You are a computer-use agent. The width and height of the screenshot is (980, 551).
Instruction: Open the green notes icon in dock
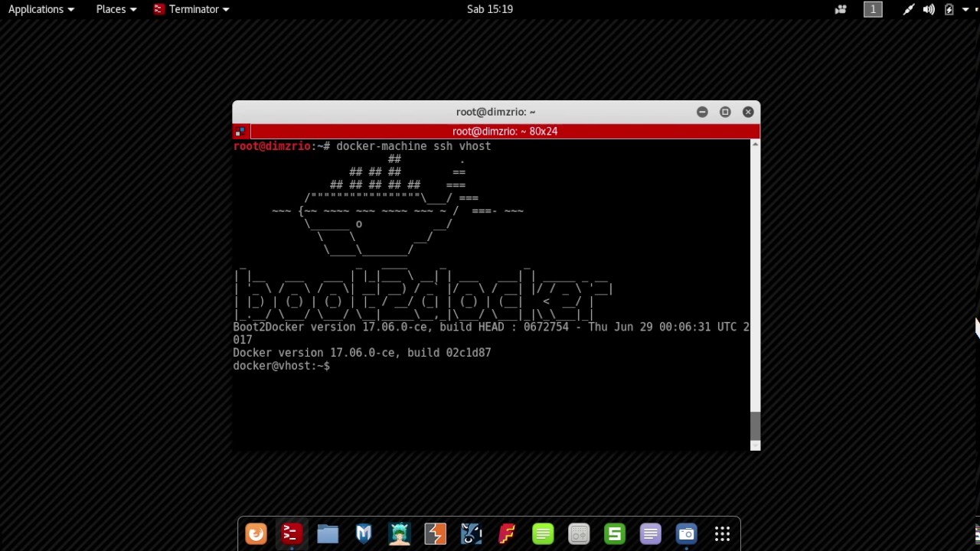(x=543, y=533)
